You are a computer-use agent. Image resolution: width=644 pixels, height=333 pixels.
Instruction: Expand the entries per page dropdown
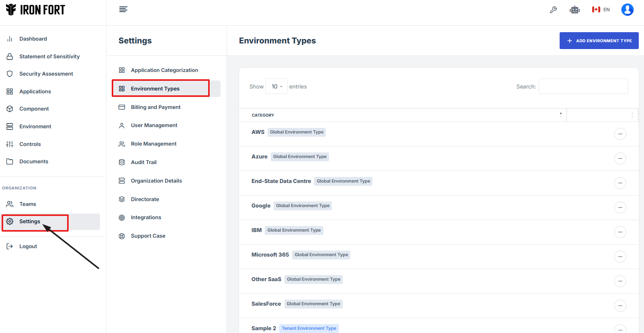click(x=276, y=86)
